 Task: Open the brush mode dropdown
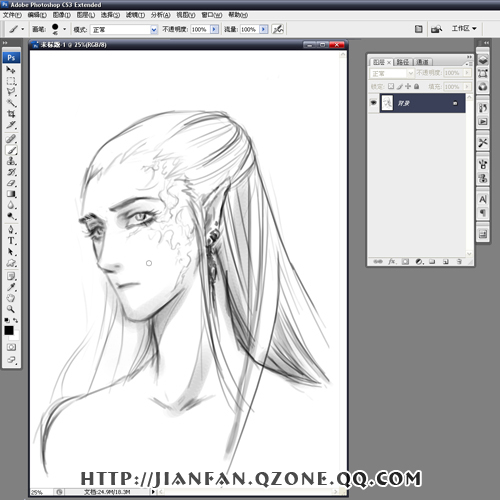tap(123, 30)
